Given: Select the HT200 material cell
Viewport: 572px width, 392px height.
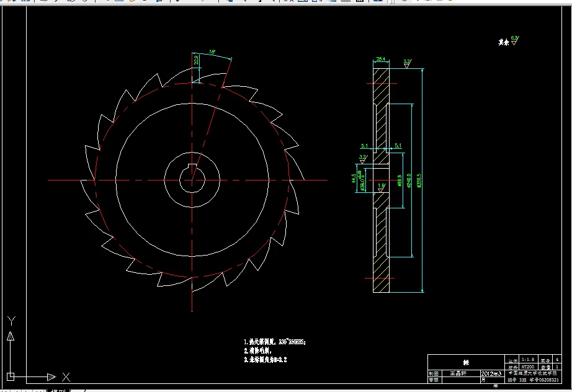Looking at the screenshot, I should click(528, 367).
